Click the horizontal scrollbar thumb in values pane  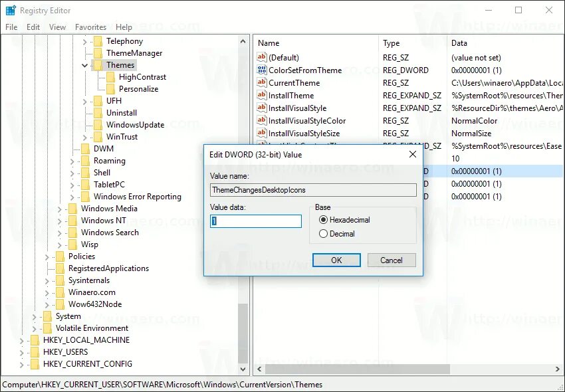click(x=358, y=369)
